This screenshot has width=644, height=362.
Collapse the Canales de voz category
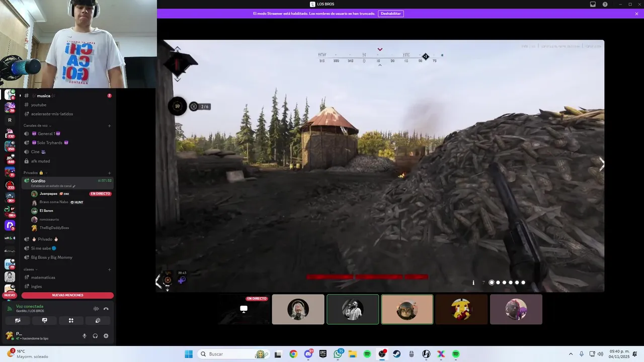[x=37, y=125]
